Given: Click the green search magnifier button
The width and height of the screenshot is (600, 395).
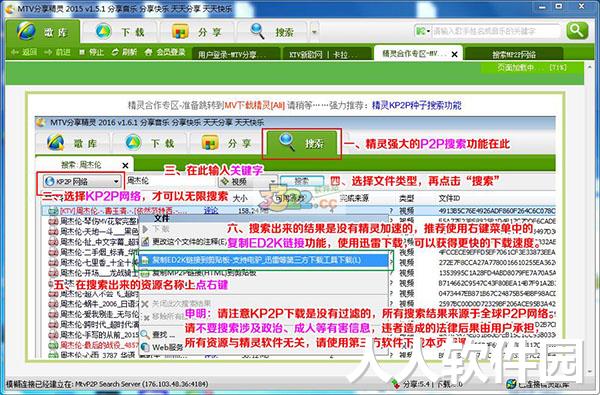Looking at the screenshot, I should pyautogui.click(x=577, y=31).
